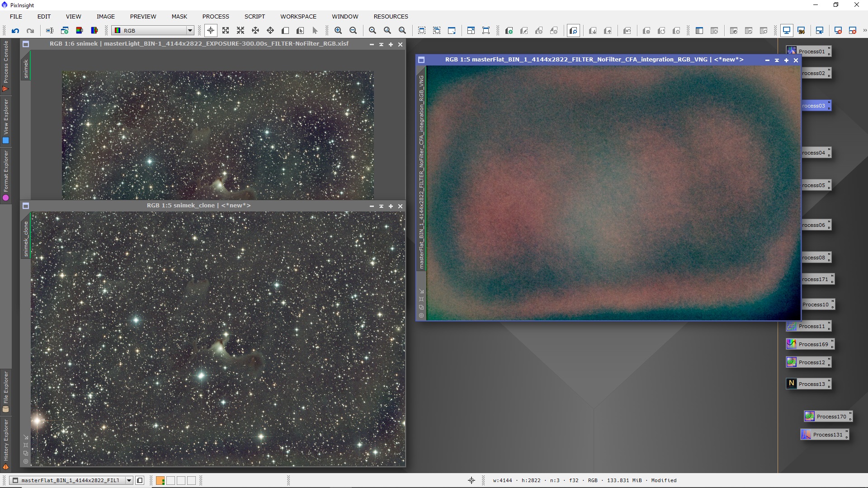Click the Process13 'N' process icon
Screen dimensions: 868x488
[x=808, y=384]
